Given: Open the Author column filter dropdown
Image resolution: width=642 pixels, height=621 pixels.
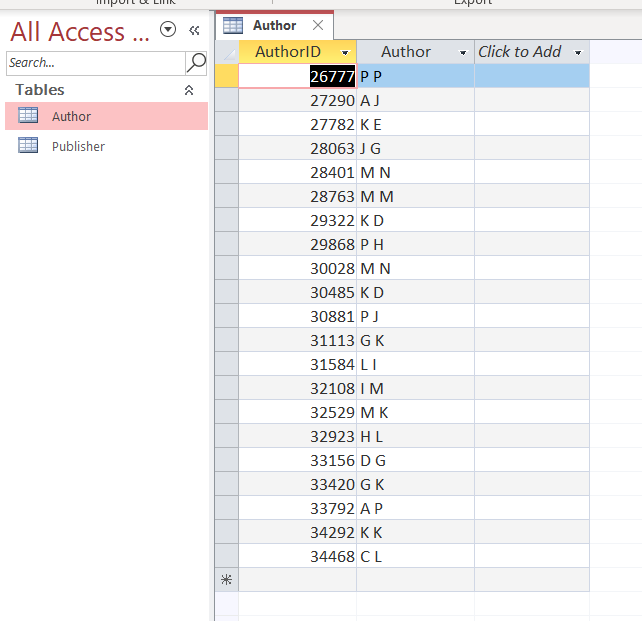Looking at the screenshot, I should point(463,52).
